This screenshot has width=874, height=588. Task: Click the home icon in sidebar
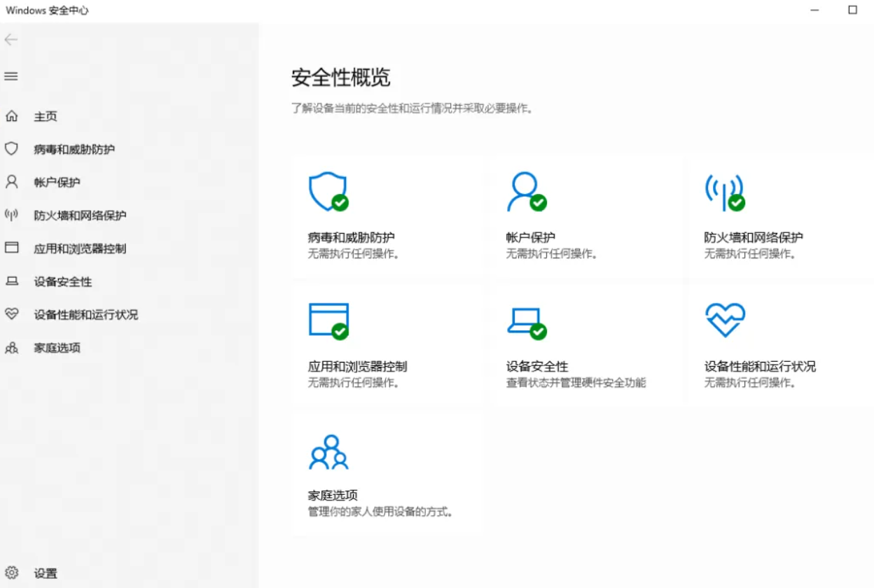[11, 116]
